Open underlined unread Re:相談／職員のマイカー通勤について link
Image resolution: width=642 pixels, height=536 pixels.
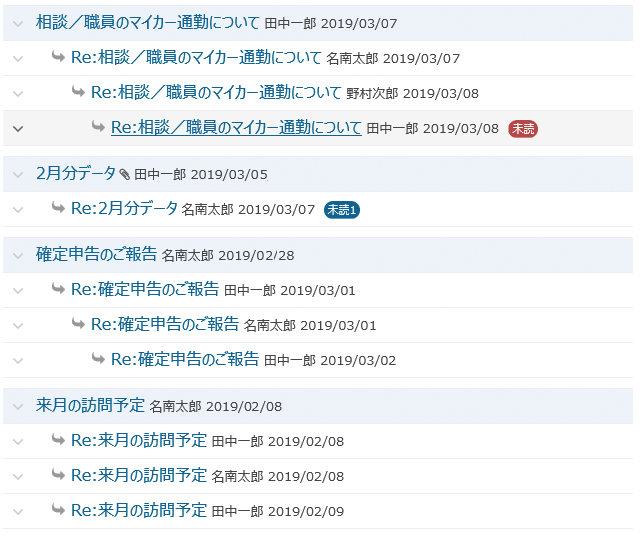pos(236,127)
